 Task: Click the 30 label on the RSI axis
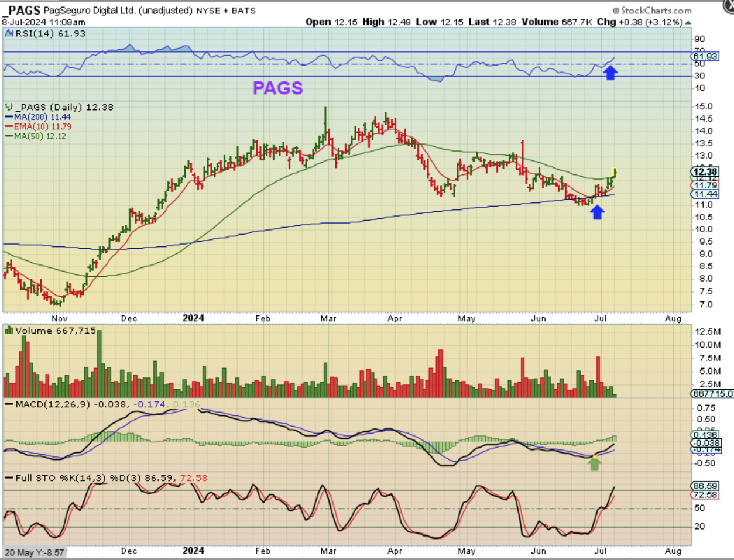pyautogui.click(x=699, y=75)
